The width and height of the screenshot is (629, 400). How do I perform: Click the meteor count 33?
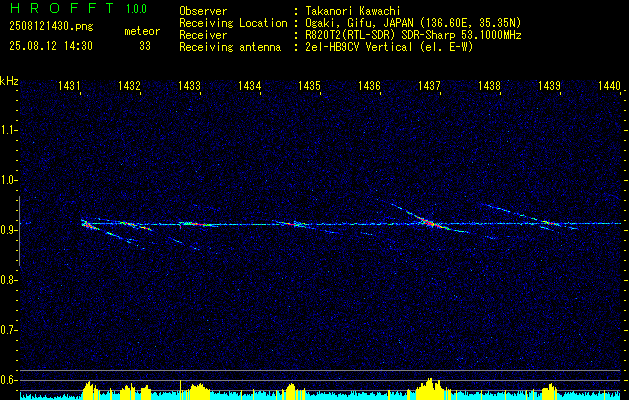coord(145,46)
